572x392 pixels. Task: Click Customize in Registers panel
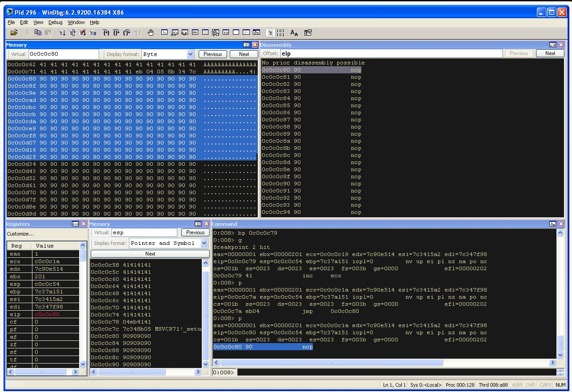20,234
